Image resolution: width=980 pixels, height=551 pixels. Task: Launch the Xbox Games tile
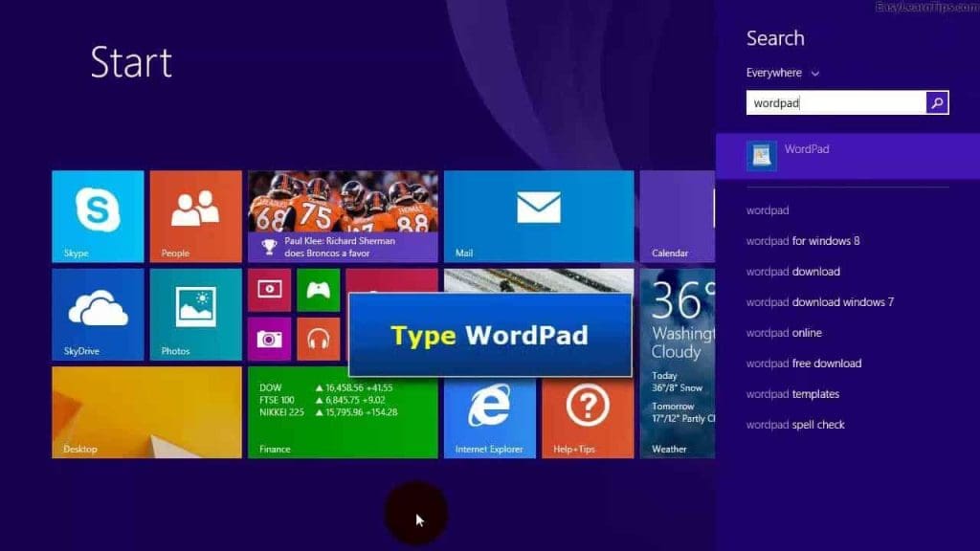point(319,289)
